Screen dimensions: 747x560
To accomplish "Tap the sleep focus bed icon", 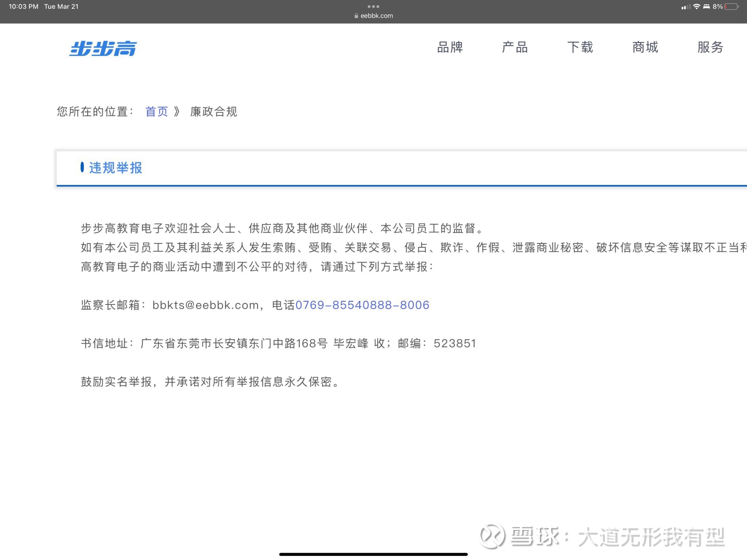I will click(707, 7).
